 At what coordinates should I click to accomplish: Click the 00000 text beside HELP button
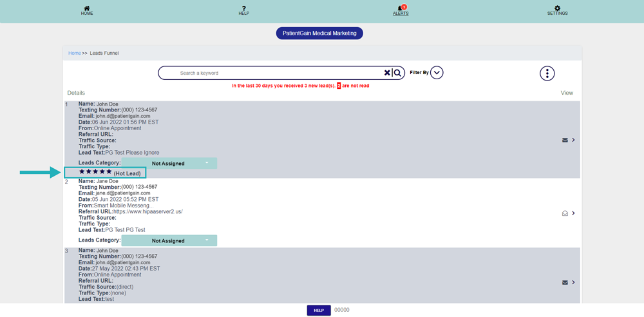[342, 310]
